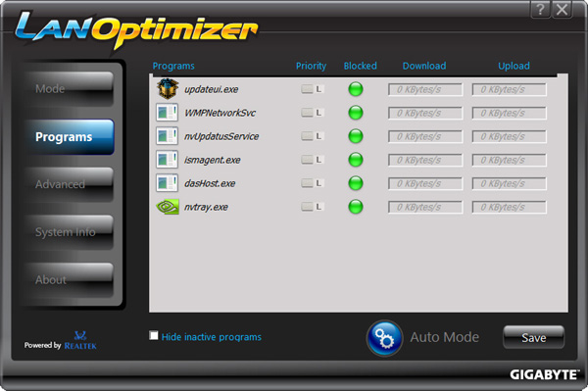Toggle green blocked light for nvUpdatusService

click(x=356, y=136)
